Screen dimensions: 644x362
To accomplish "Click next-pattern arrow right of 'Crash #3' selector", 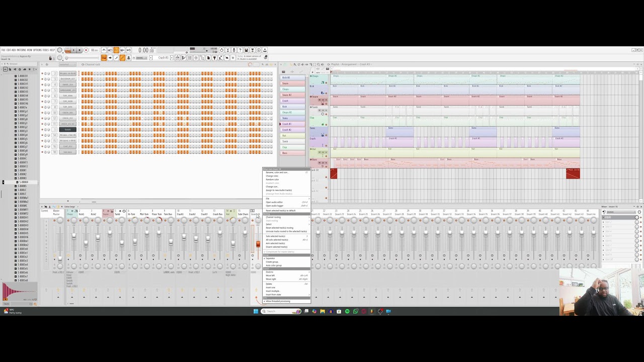I will click(172, 57).
